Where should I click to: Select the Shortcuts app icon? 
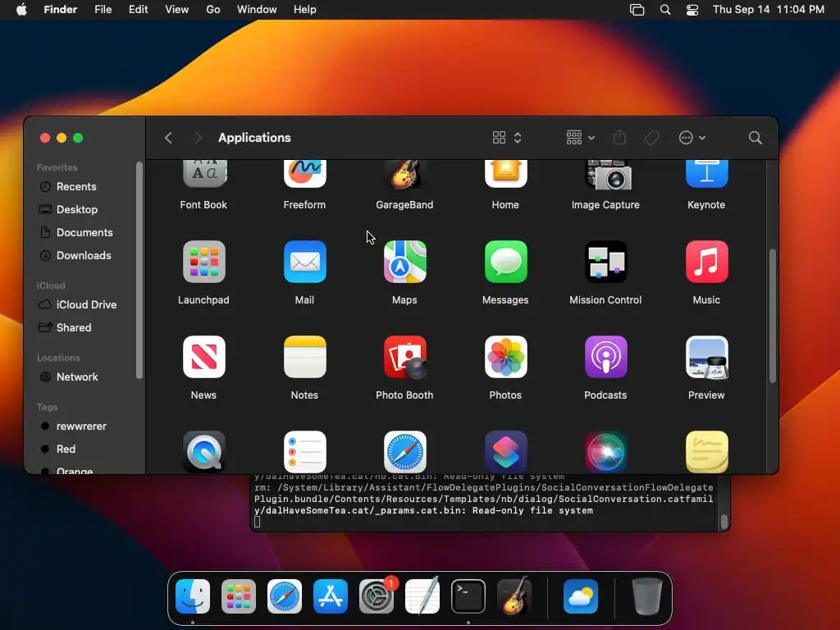[505, 452]
